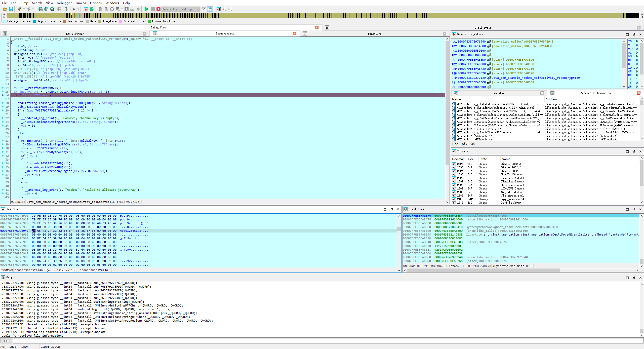
Task: Click the text view T icon
Action: (x=46, y=9)
